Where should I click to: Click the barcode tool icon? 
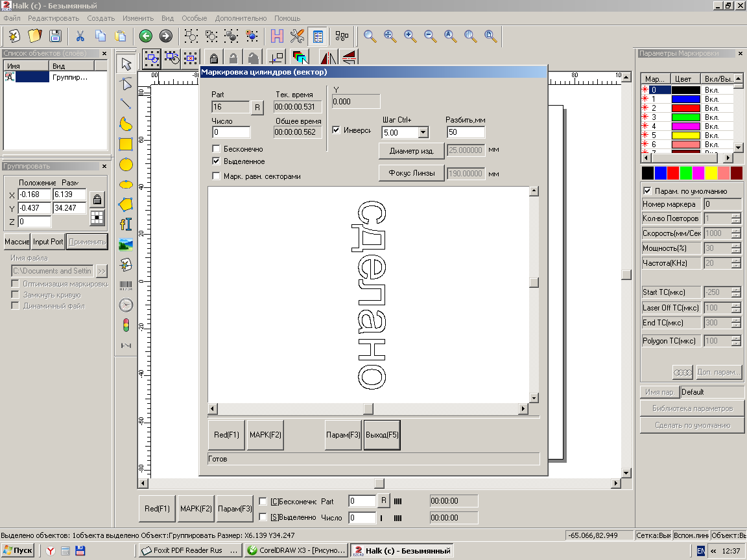pos(126,285)
